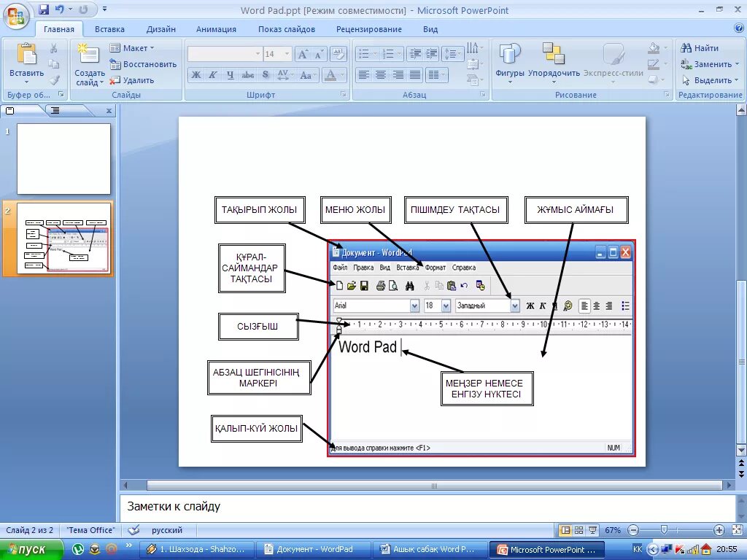This screenshot has width=747, height=560.
Task: Start slide show from status bar icon
Action: click(x=592, y=530)
